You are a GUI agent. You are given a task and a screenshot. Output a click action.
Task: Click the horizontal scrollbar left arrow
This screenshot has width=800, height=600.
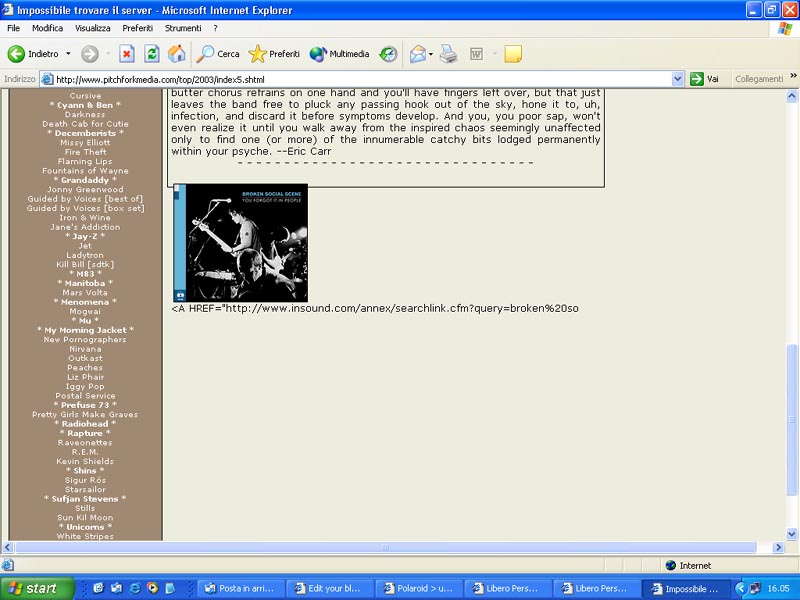point(8,547)
